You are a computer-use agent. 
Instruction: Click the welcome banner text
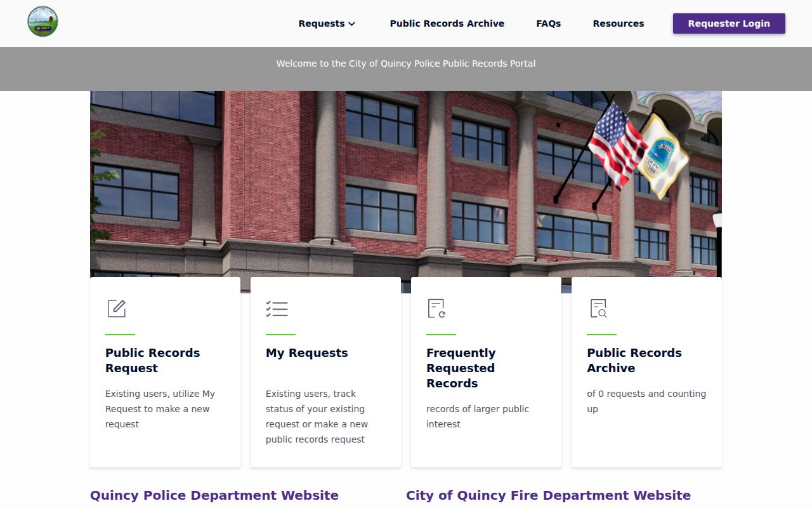(406, 63)
